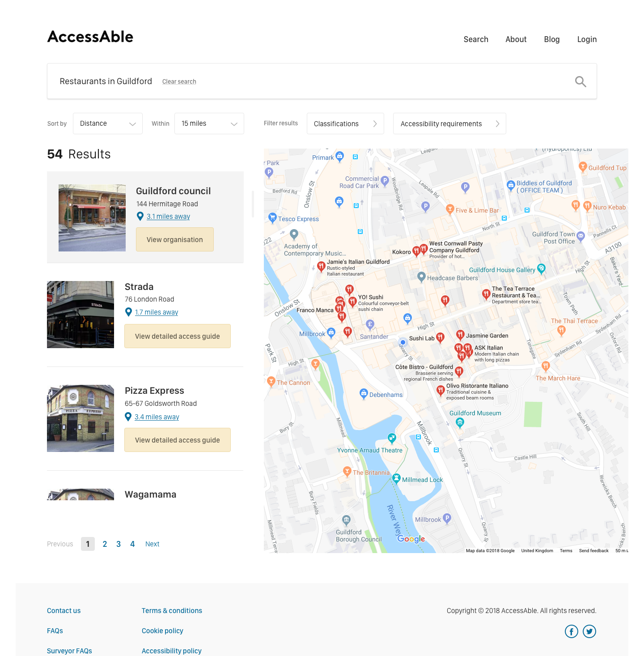Click the Primark shopping pin on map
Viewport: 644px width, 656px height.
pos(339,156)
